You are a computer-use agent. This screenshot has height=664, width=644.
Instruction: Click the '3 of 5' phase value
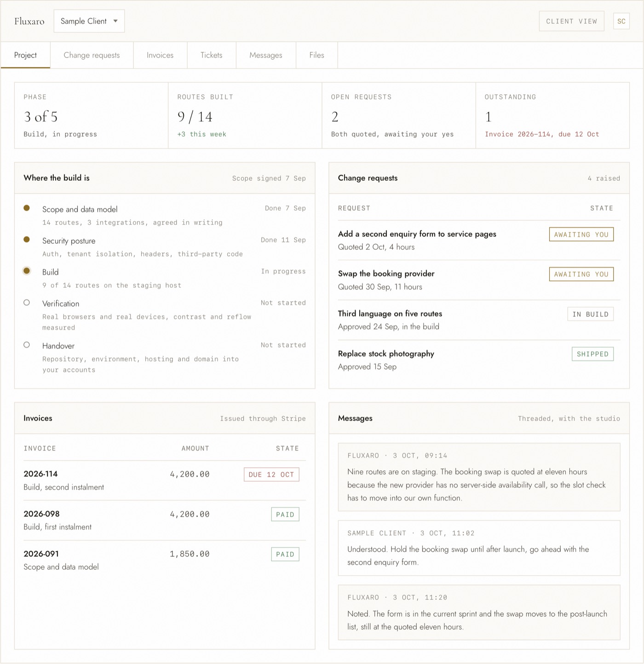(x=41, y=117)
